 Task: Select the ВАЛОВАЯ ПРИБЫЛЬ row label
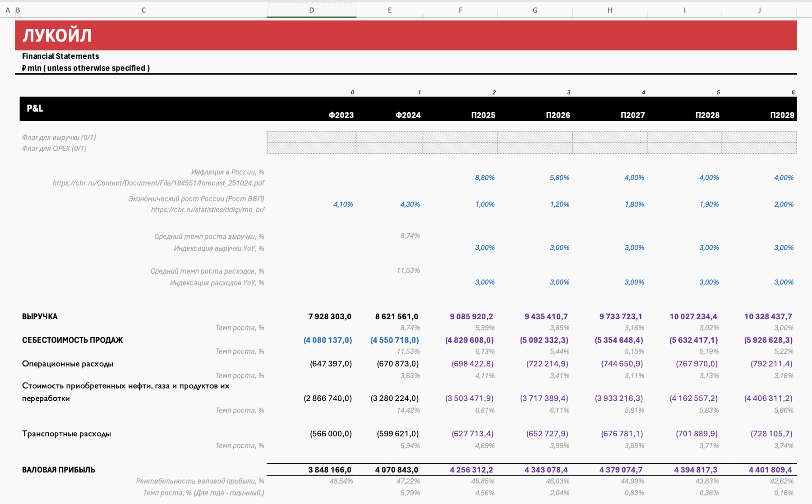(x=59, y=470)
